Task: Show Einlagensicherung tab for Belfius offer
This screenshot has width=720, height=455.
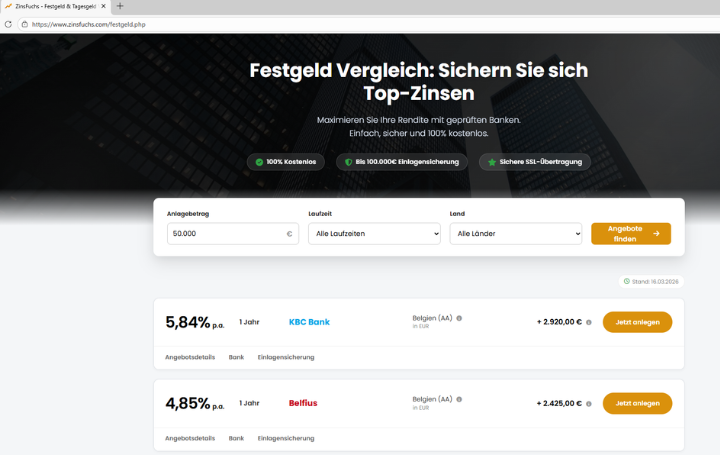Action: [286, 438]
